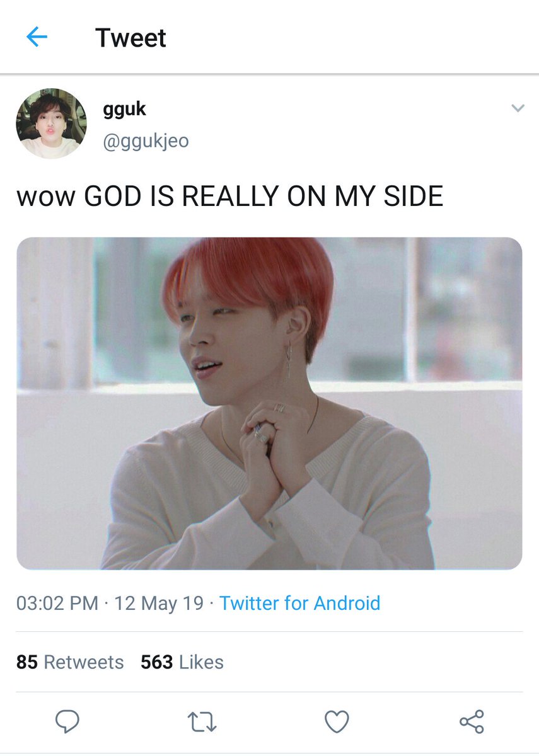Open the attached photo of red-haired person
539x756 pixels.
[x=269, y=403]
